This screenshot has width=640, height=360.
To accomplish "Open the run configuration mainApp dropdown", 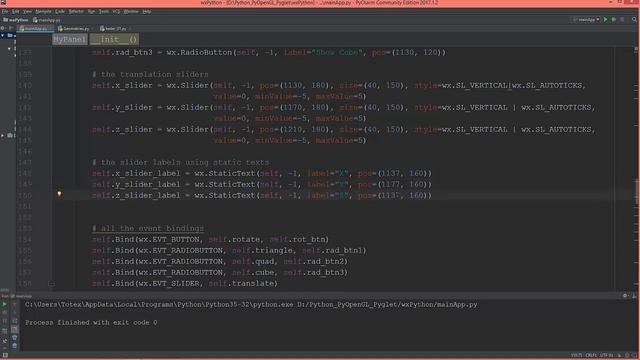I will pyautogui.click(x=586, y=20).
